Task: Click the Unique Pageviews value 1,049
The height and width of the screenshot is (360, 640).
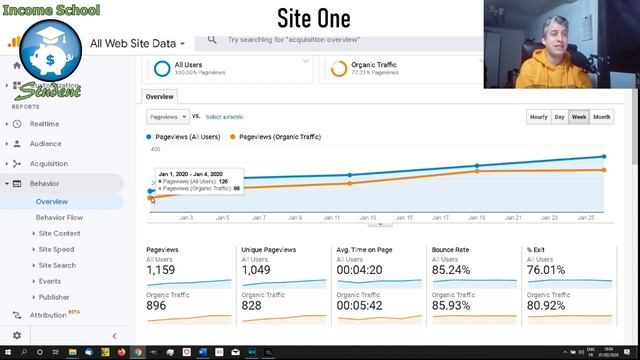Action: 256,270
